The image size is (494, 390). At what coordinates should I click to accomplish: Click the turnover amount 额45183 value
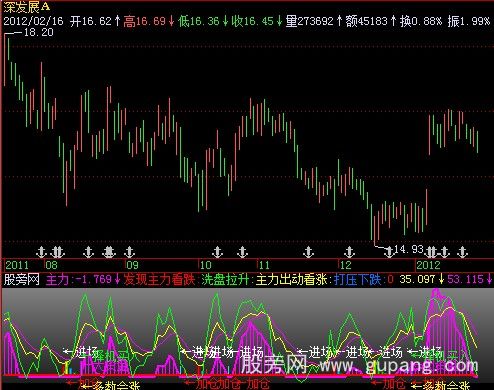tap(371, 21)
